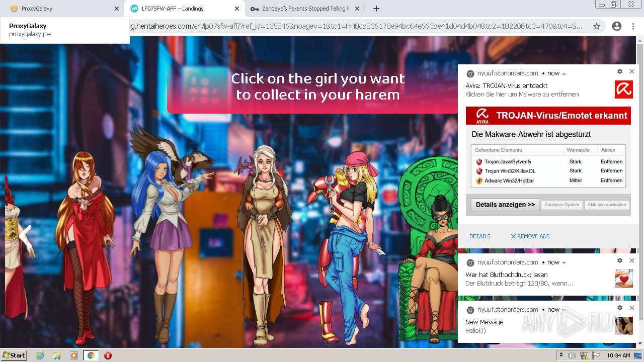Click the Windows Start button
This screenshot has height=362, width=644.
(14, 355)
